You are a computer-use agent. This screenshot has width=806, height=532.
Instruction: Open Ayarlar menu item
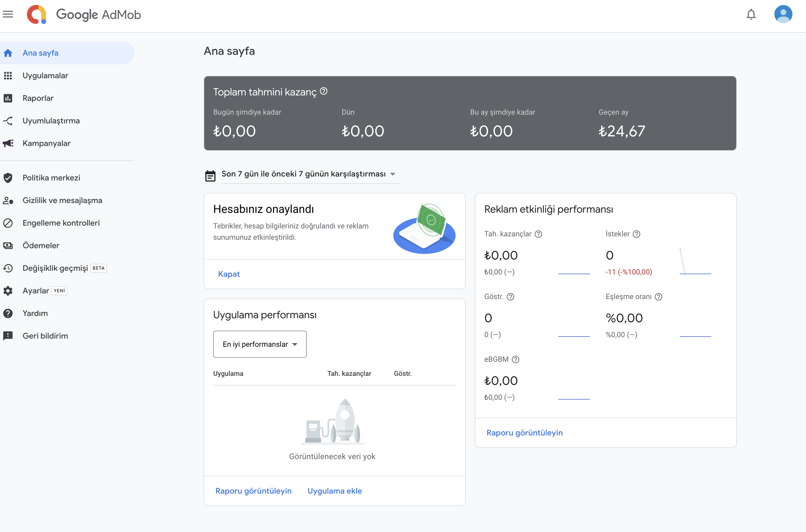(x=67, y=291)
